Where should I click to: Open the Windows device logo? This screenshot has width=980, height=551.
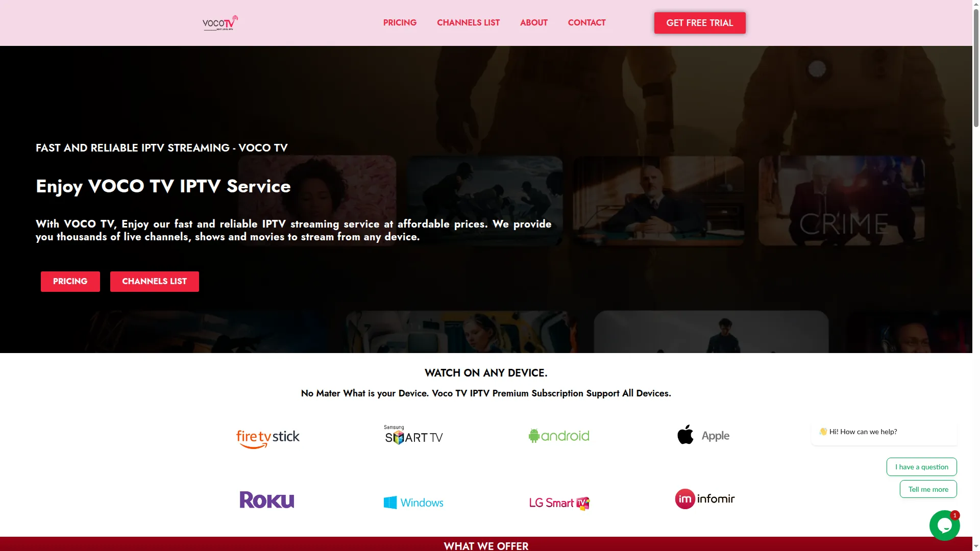pyautogui.click(x=413, y=503)
